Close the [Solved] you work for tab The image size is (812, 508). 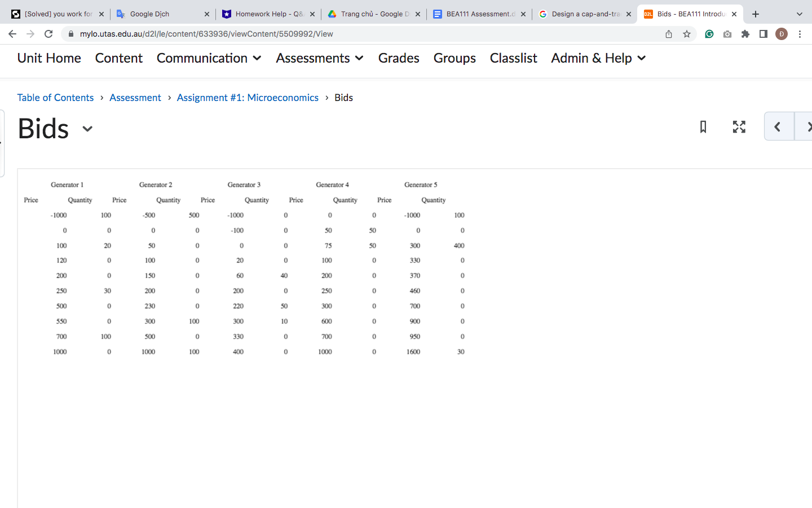(x=101, y=14)
